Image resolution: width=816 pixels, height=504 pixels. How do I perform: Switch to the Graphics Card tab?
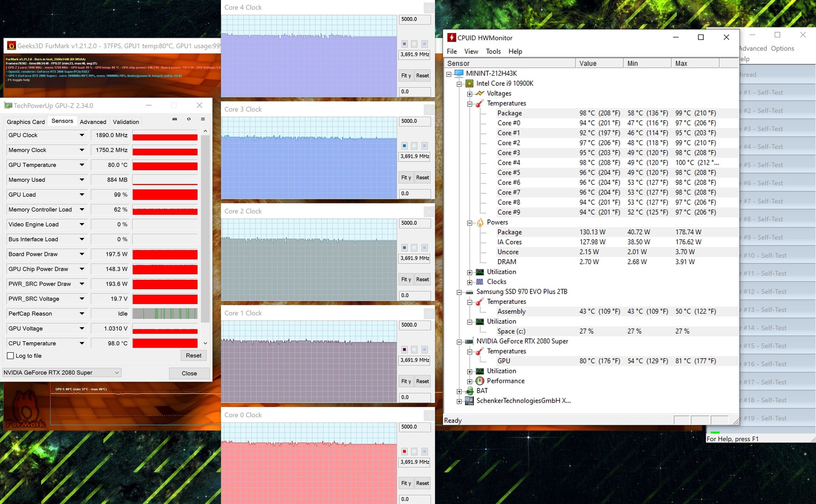point(25,122)
